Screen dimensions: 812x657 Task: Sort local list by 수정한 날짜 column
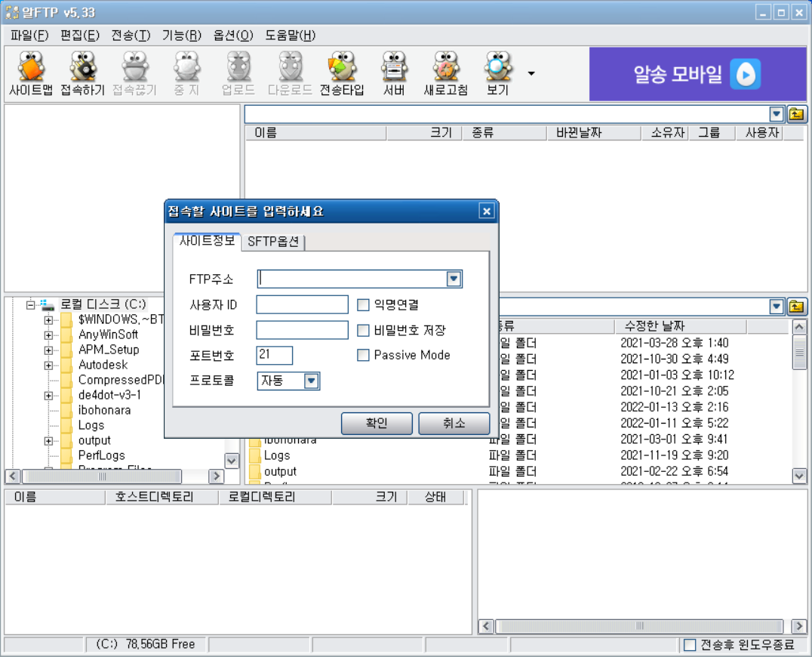coord(680,326)
